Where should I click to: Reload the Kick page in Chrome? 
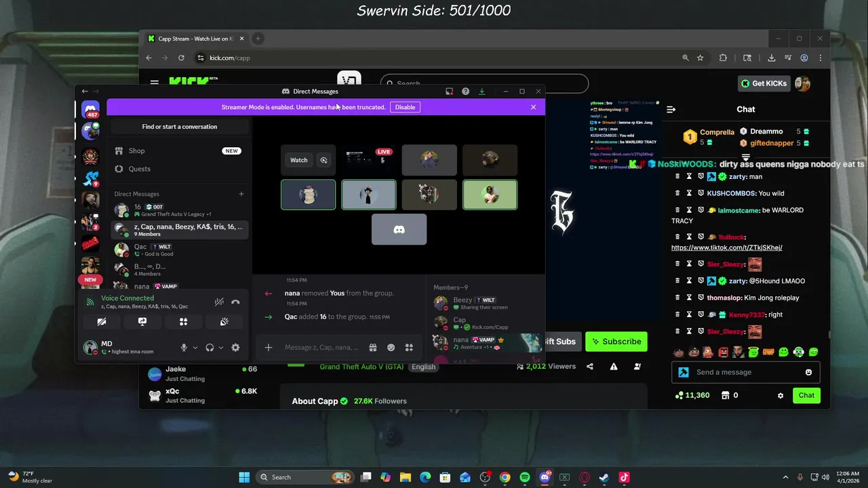coord(181,58)
